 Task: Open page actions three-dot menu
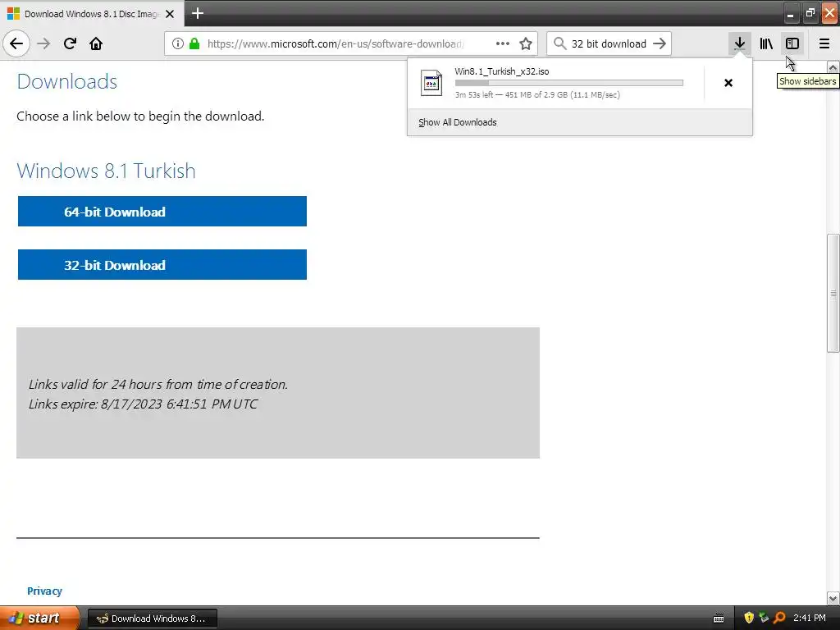pyautogui.click(x=503, y=43)
